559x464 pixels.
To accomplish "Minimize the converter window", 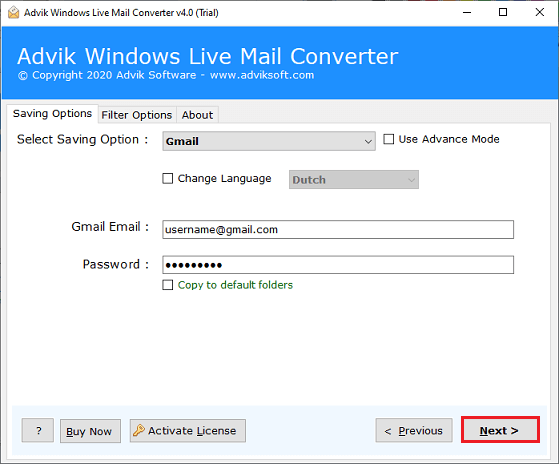I will [x=467, y=12].
